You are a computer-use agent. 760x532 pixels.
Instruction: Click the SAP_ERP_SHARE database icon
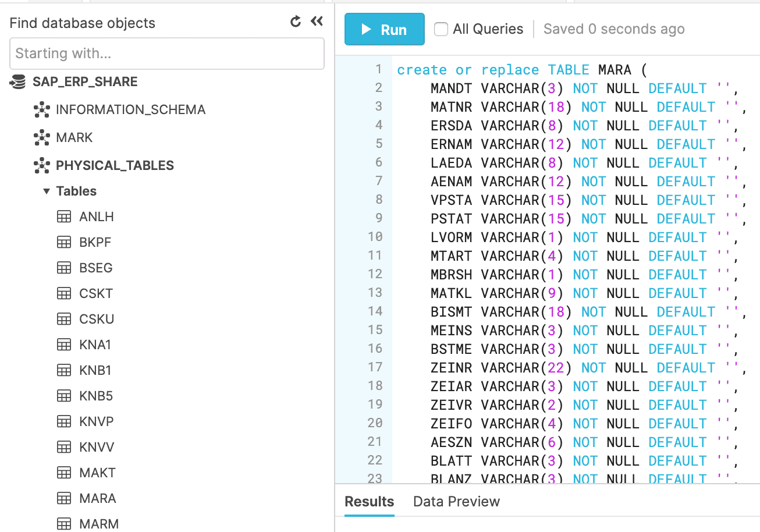[18, 82]
